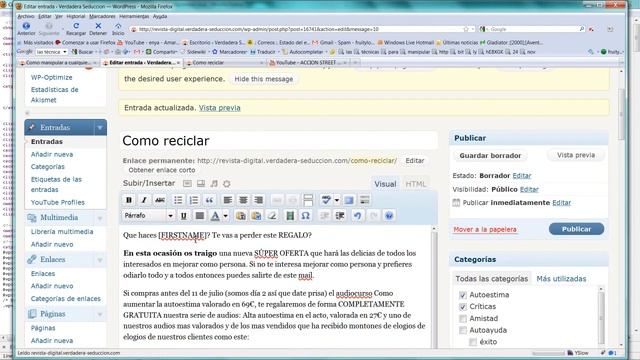
Task: Insert a special character (Omega)
Action: tap(305, 216)
